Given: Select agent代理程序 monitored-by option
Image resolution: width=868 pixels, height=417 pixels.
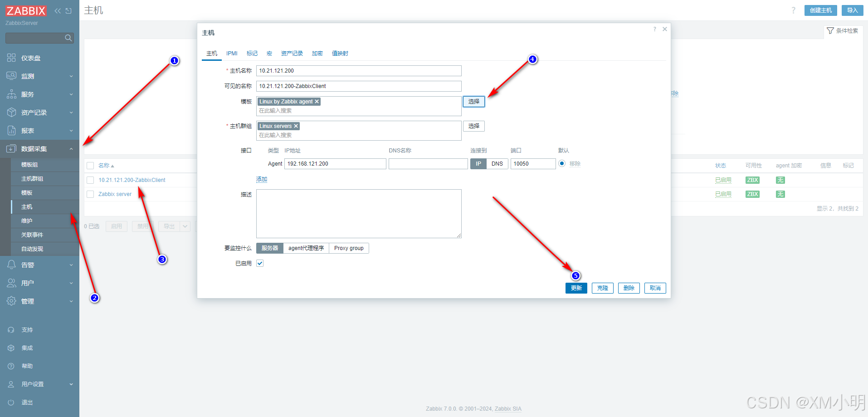Looking at the screenshot, I should tap(306, 248).
